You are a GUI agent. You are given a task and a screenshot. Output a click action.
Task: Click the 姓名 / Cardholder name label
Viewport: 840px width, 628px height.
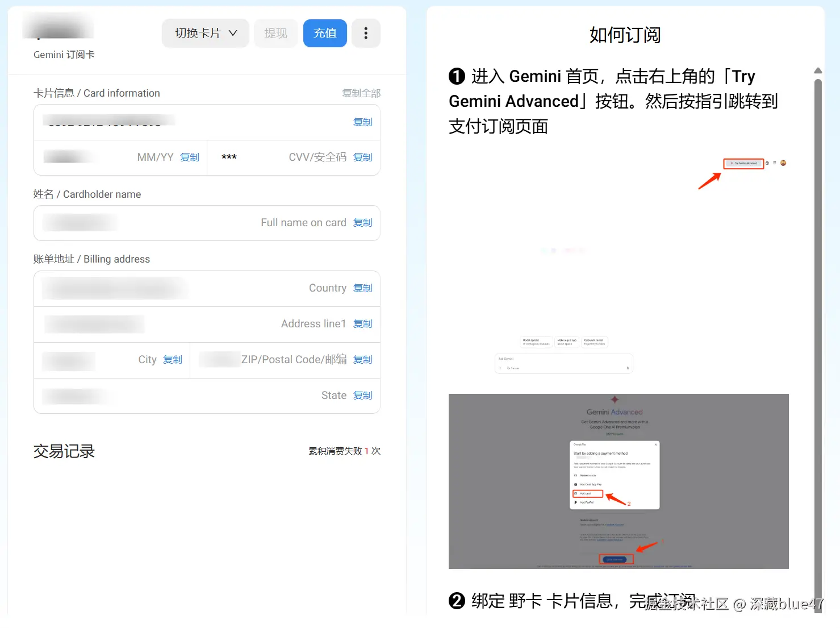[x=87, y=194]
